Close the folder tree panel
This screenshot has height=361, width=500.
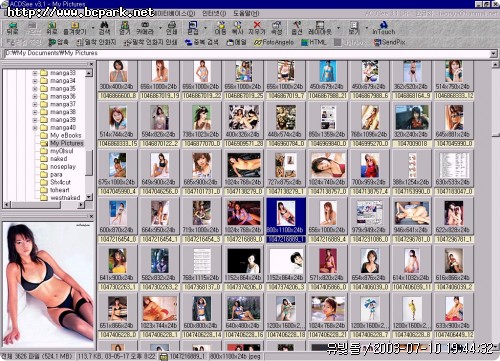[91, 64]
